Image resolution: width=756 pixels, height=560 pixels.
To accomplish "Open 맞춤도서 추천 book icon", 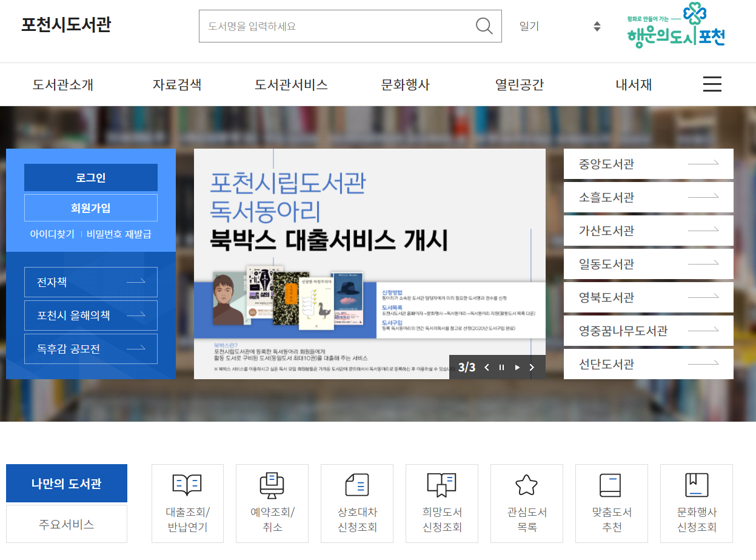I will coord(611,485).
